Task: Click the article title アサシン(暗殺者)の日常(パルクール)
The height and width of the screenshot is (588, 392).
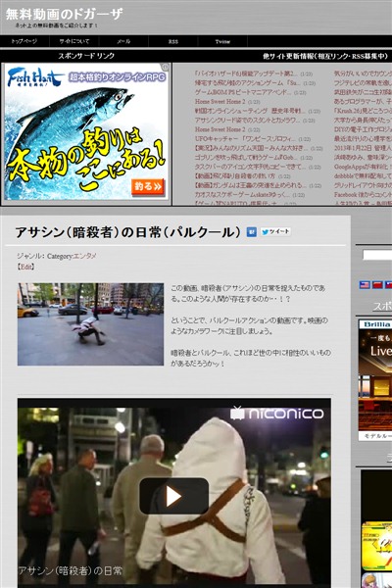Action: coord(127,232)
